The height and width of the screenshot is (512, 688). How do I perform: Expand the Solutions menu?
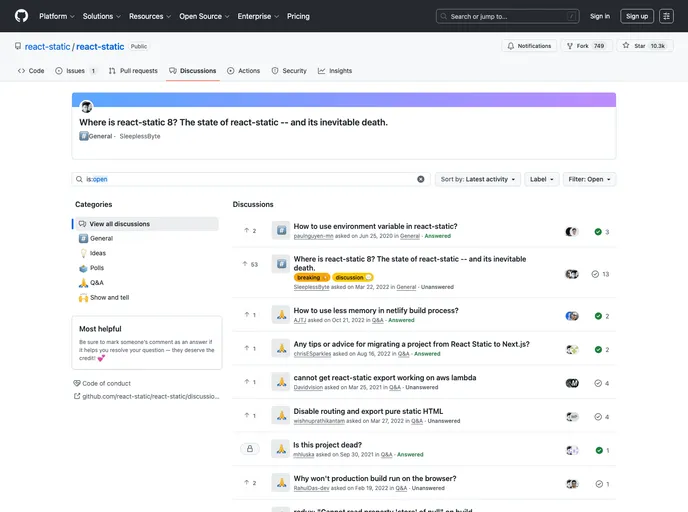coord(101,16)
